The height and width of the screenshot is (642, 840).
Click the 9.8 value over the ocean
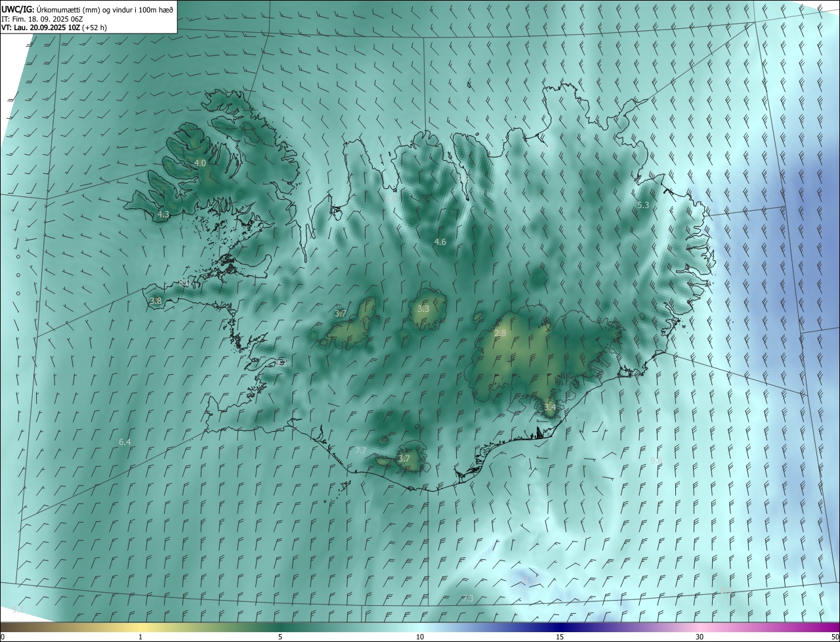click(656, 461)
